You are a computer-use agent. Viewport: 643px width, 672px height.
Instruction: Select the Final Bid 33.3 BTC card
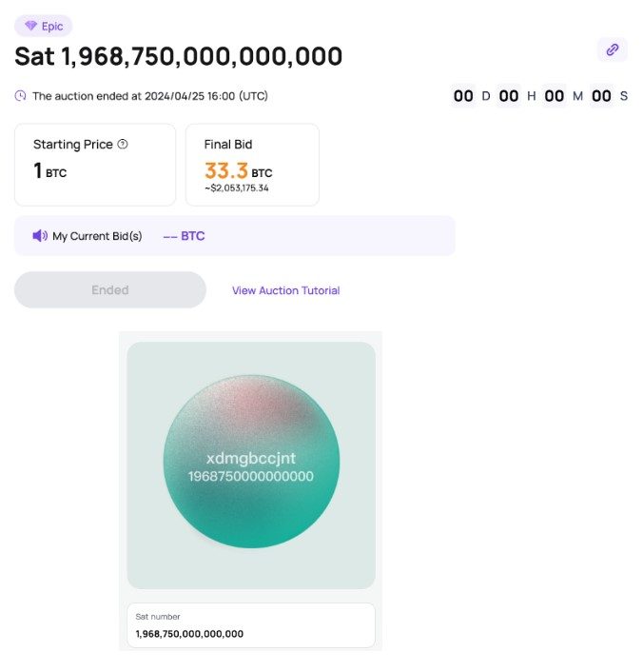coord(252,165)
